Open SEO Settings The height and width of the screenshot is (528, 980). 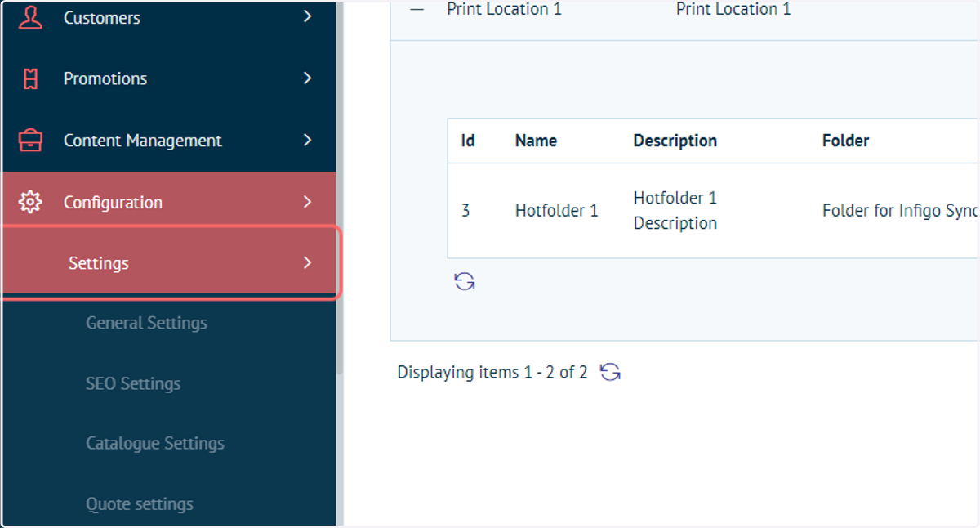click(x=133, y=383)
